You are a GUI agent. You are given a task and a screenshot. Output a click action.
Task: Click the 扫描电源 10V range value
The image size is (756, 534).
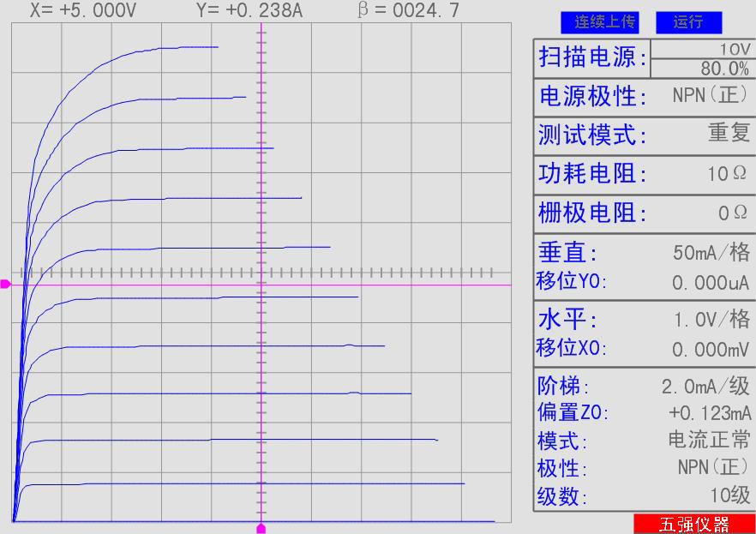click(x=733, y=49)
